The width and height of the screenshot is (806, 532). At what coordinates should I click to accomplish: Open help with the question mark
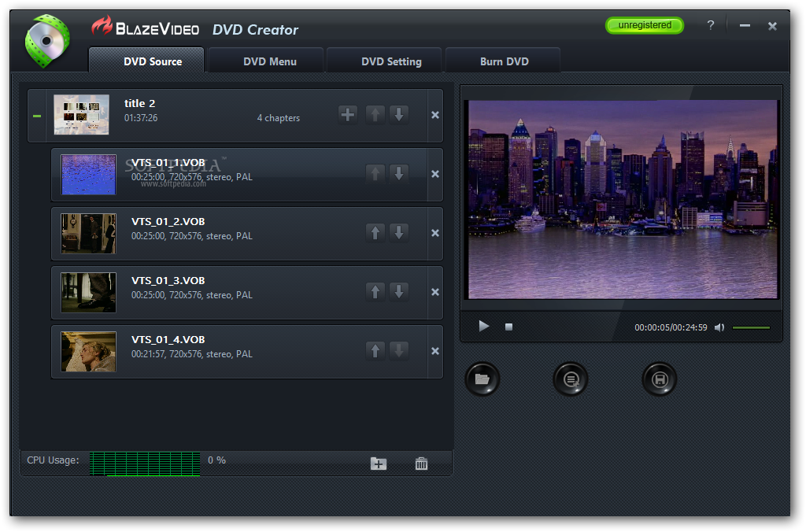click(711, 24)
